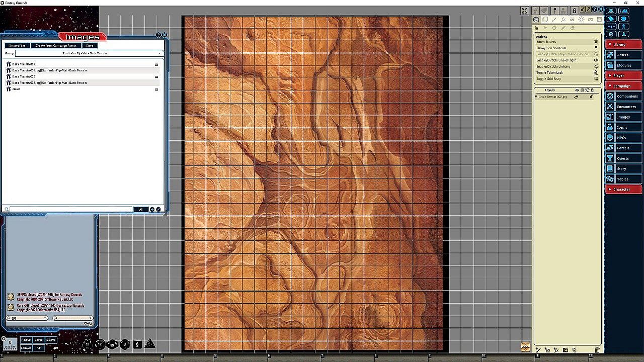
Task: Toggle visibility of Basic Terrain 002.jpg layer
Action: click(577, 97)
